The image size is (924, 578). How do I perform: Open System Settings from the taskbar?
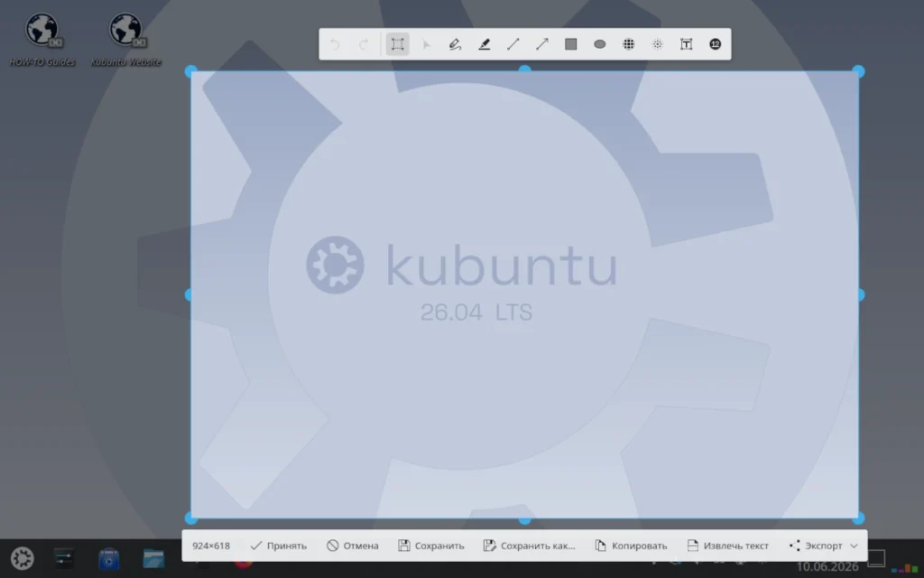[64, 558]
